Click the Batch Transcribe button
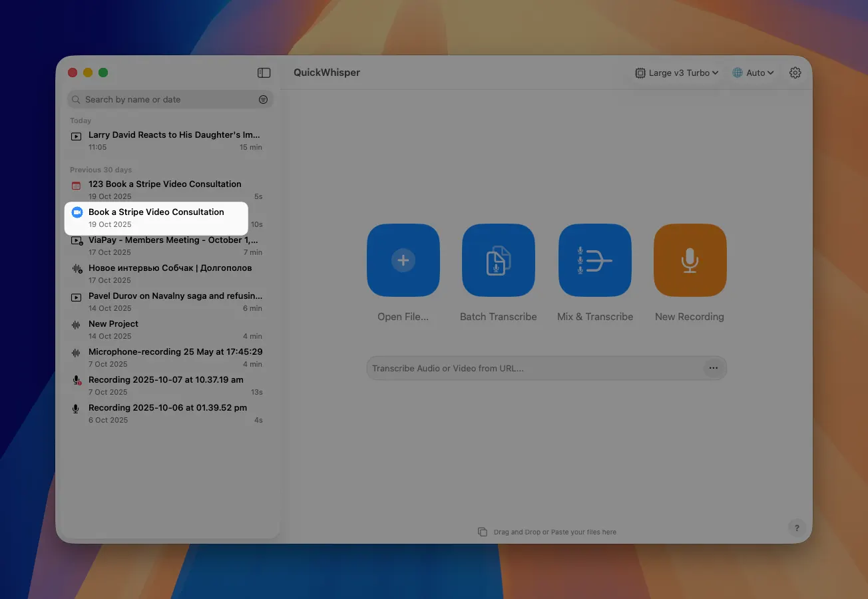 click(x=499, y=260)
